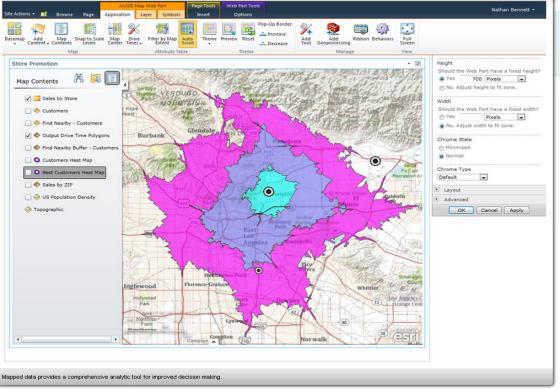The height and width of the screenshot is (389, 560).
Task: Tick the Store Promotion web part checkbox
Action: pos(418,64)
